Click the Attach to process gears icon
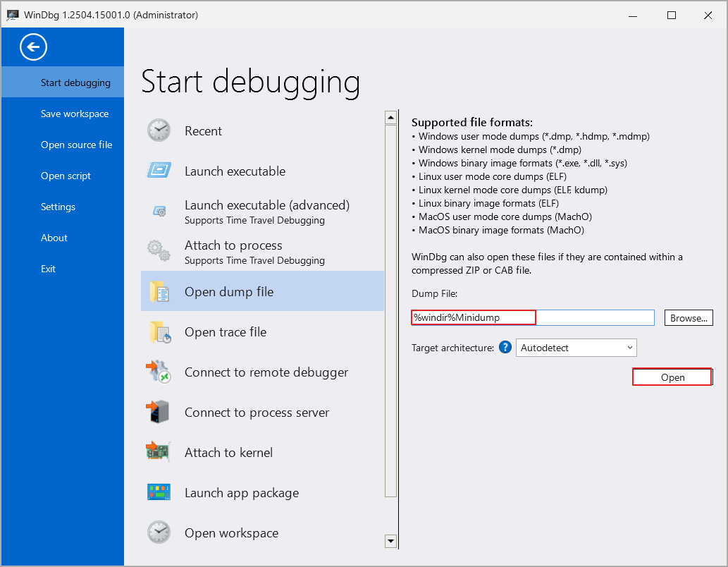This screenshot has height=567, width=728. [159, 250]
